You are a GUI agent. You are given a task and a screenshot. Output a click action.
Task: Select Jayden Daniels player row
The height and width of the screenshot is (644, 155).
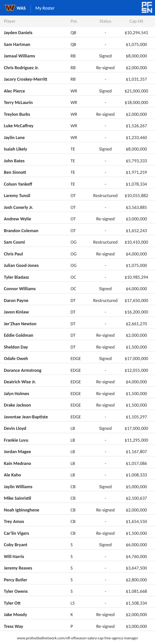(x=77, y=33)
